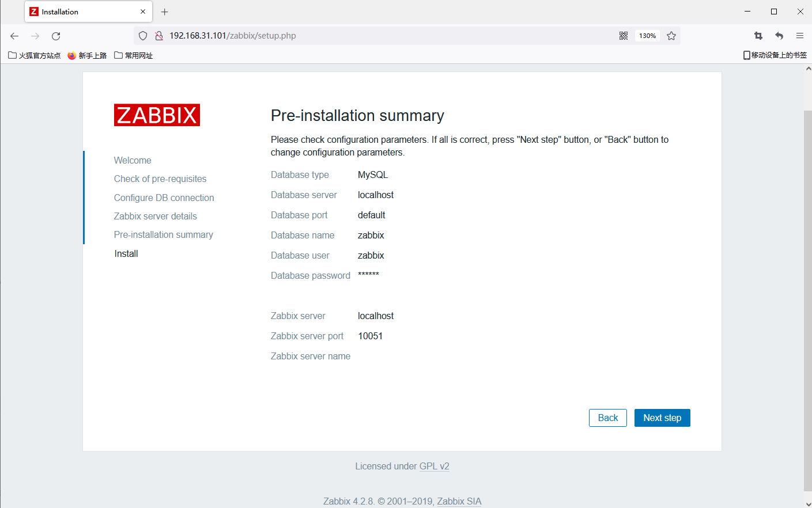812x508 pixels.
Task: Click the screenshot crop tool icon
Action: (x=758, y=35)
